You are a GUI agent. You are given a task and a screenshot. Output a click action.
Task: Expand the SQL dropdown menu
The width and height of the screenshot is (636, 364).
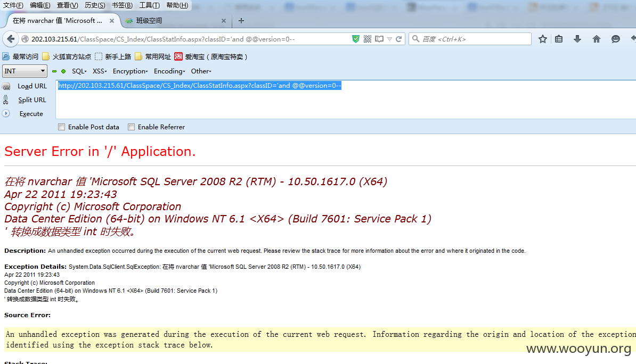(79, 71)
